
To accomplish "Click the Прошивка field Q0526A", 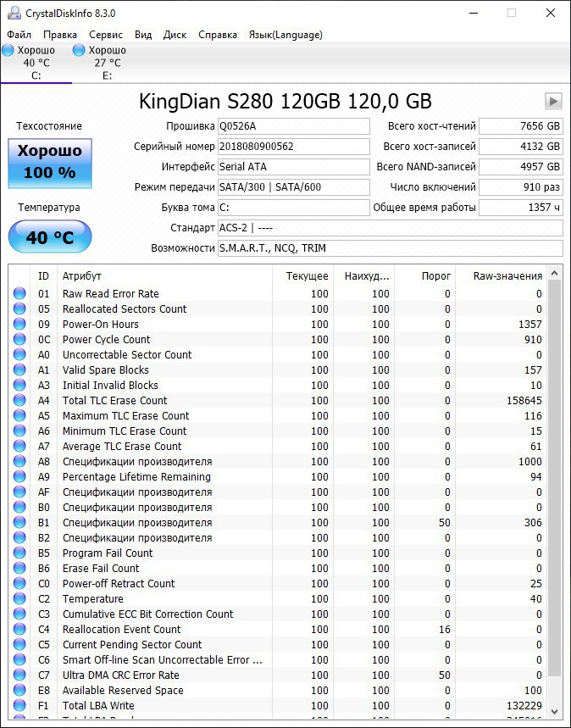I will 293,125.
